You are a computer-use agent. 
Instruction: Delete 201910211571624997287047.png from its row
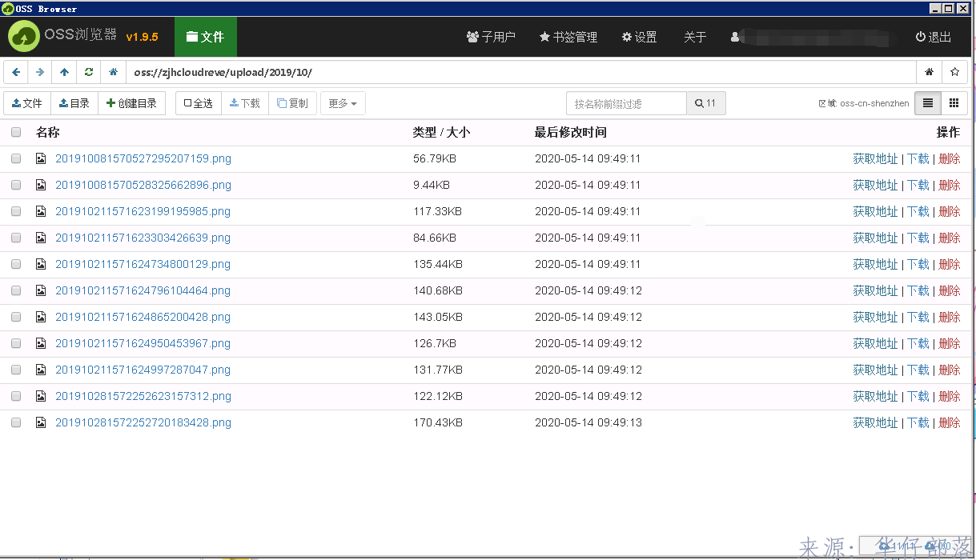pos(950,370)
